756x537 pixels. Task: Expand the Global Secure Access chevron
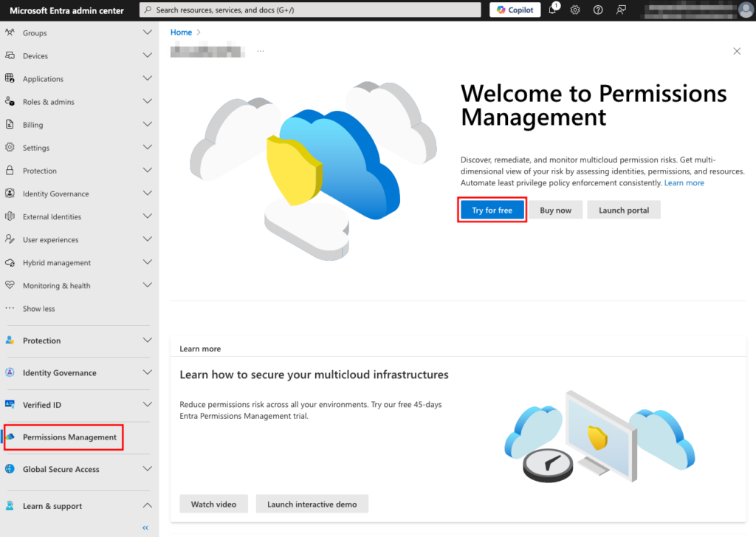pos(147,468)
